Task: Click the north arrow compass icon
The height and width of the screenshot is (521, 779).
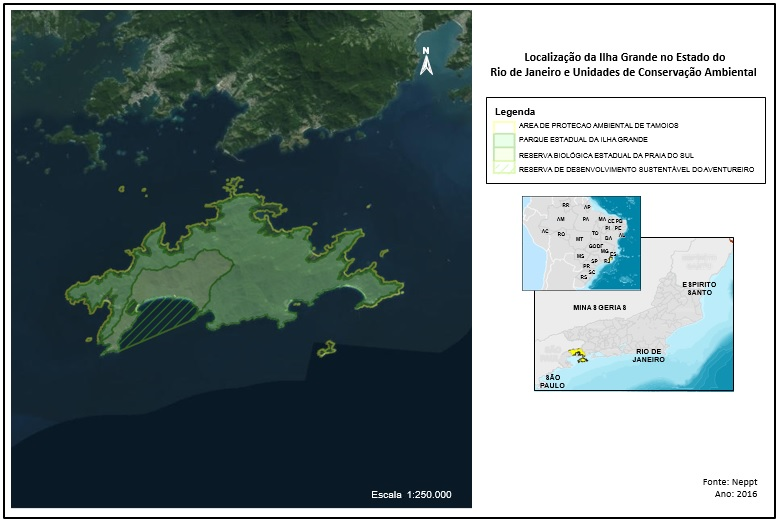Action: pos(426,63)
